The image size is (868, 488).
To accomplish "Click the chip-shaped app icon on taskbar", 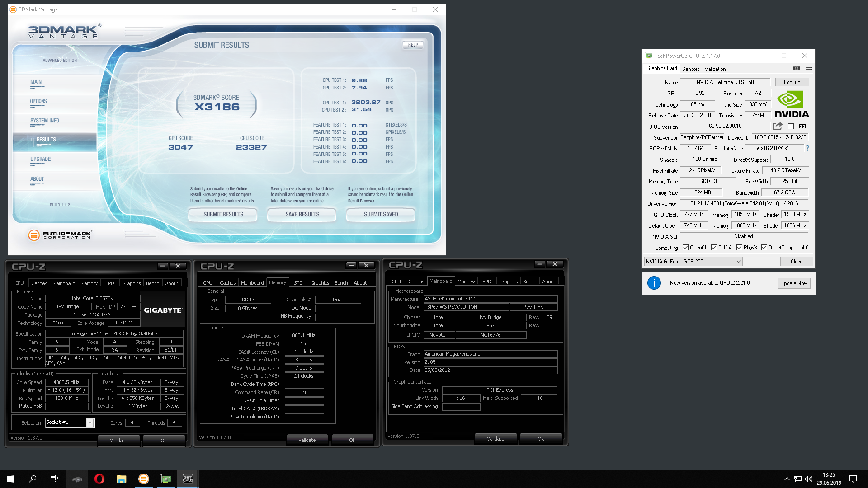I will coord(77,479).
